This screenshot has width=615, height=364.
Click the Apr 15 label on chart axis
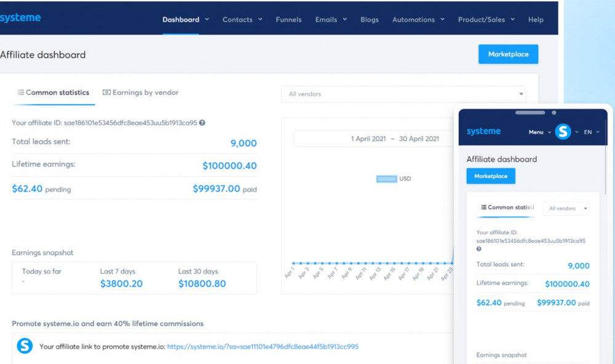tap(390, 274)
